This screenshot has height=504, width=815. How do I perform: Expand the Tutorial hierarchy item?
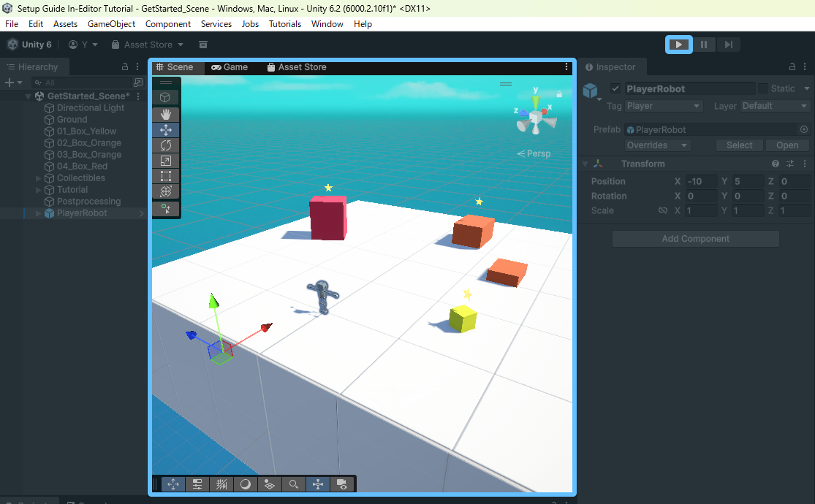(x=39, y=190)
